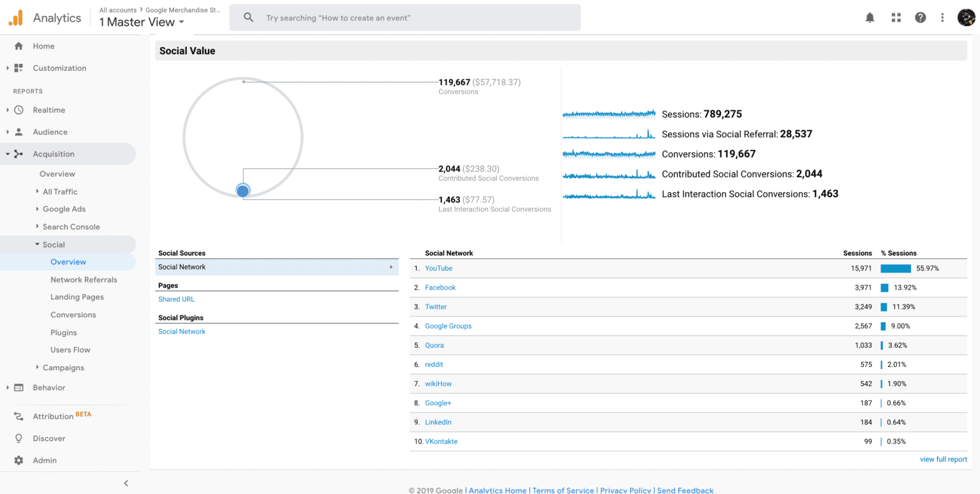Viewport: 980px width, 494px height.
Task: Click the Contributed Social Conversions sparkline
Action: pos(609,174)
